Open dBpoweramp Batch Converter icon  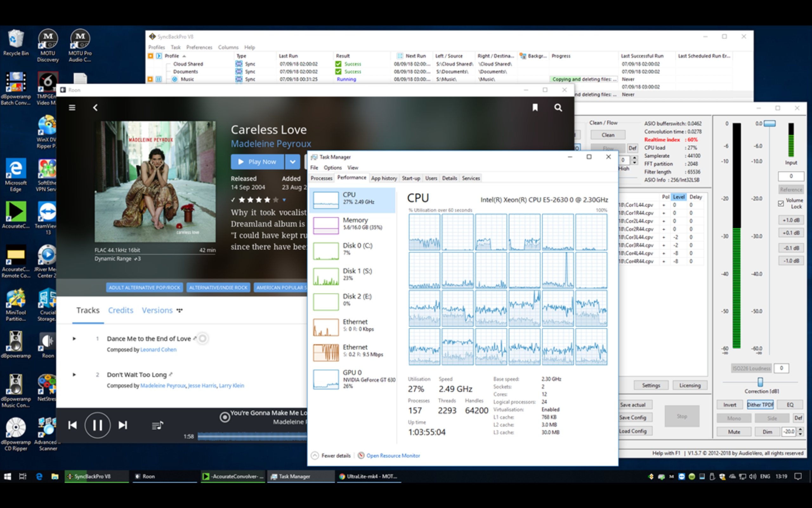(16, 88)
